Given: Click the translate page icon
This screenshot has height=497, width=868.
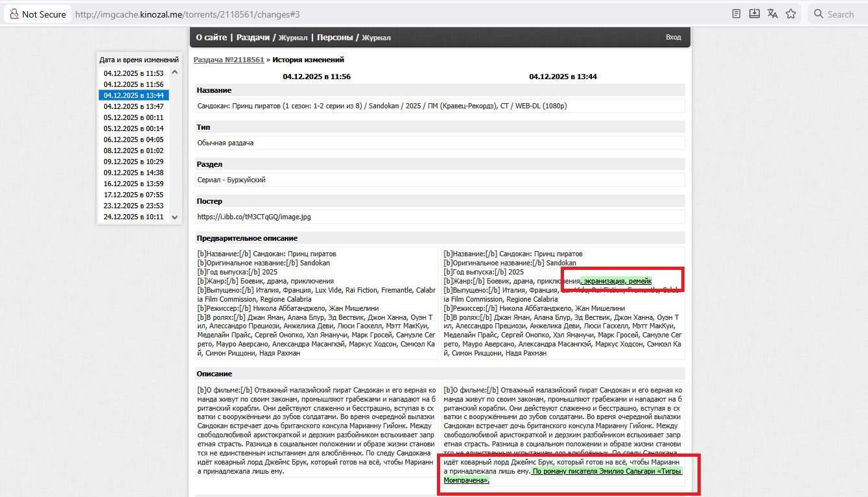Looking at the screenshot, I should (x=773, y=14).
